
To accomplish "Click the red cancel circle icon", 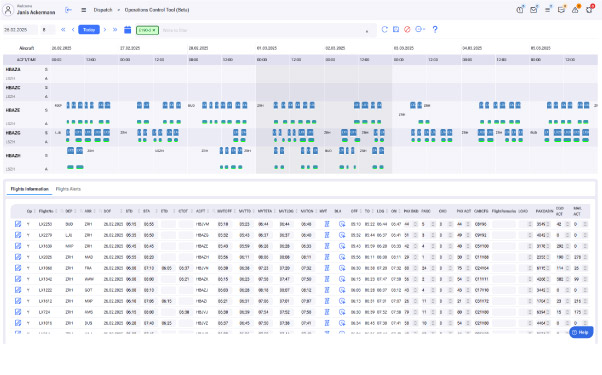I will coord(407,30).
